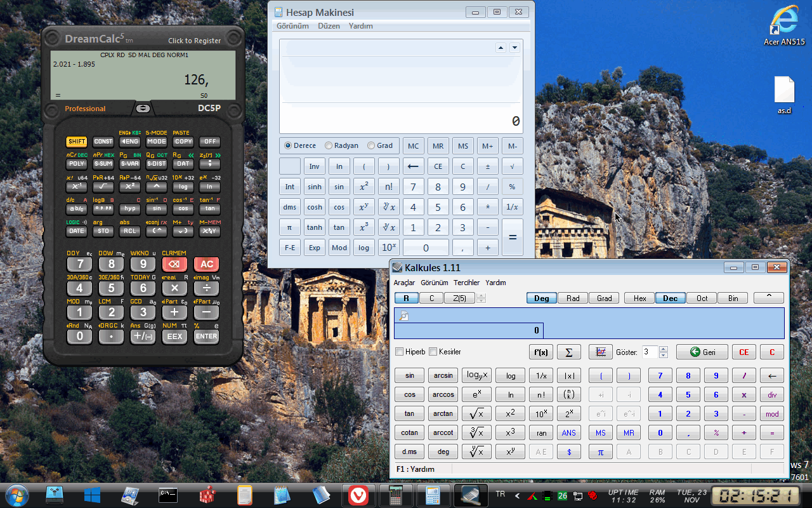This screenshot has width=812, height=508.
Task: Toggle Kalkules complex C number mode
Action: click(x=431, y=298)
